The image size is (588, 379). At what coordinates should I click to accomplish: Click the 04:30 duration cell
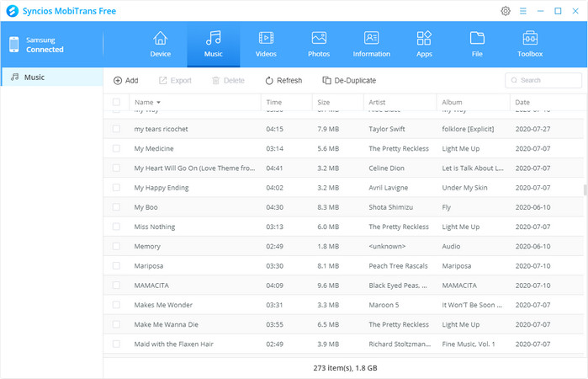coord(274,207)
